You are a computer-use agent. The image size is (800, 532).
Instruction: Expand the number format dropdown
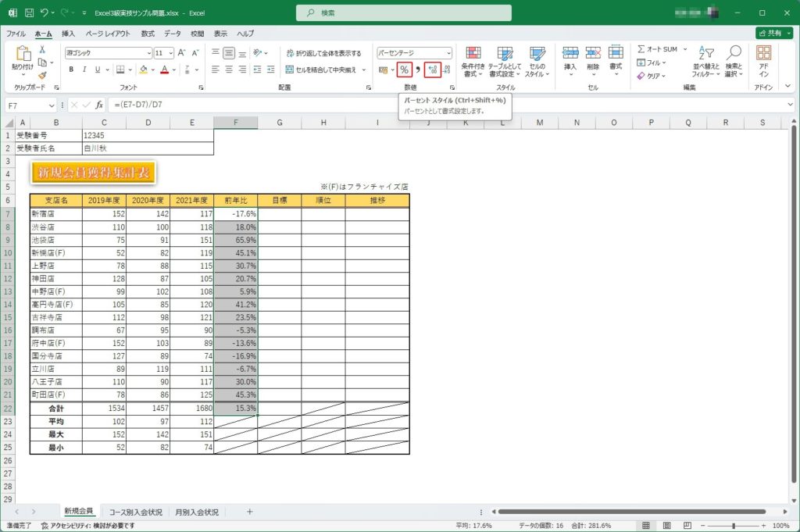click(448, 53)
